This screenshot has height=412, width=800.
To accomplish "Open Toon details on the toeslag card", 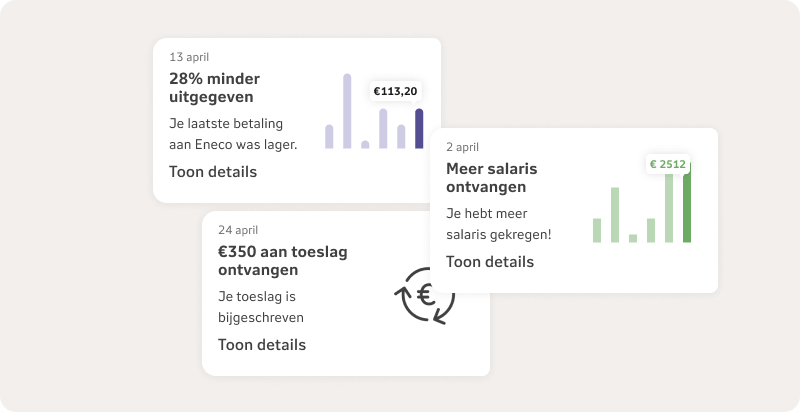I will tap(261, 345).
